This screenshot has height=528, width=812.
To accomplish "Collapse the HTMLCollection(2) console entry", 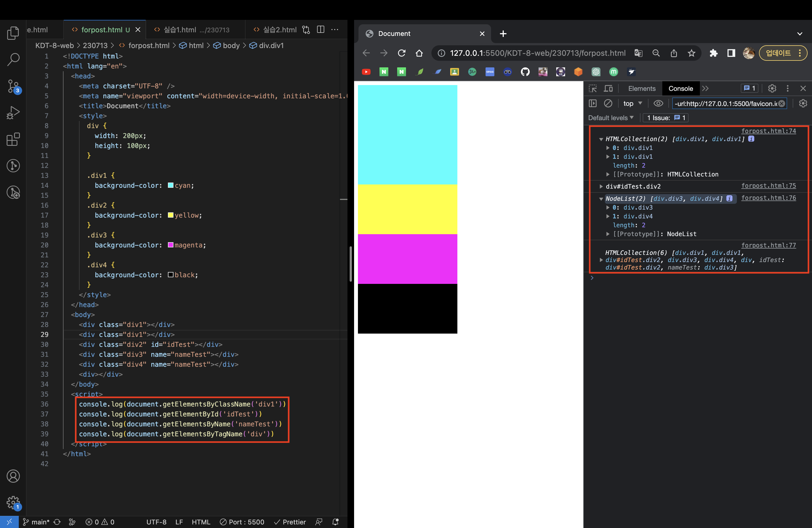I will (x=601, y=139).
